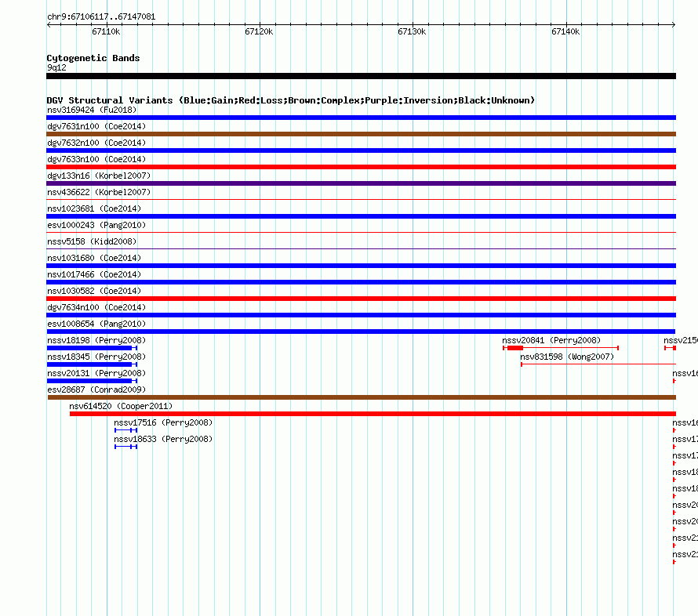This screenshot has height=616, width=698.
Task: Click the left arrow end of the ruler
Action: tap(49, 25)
